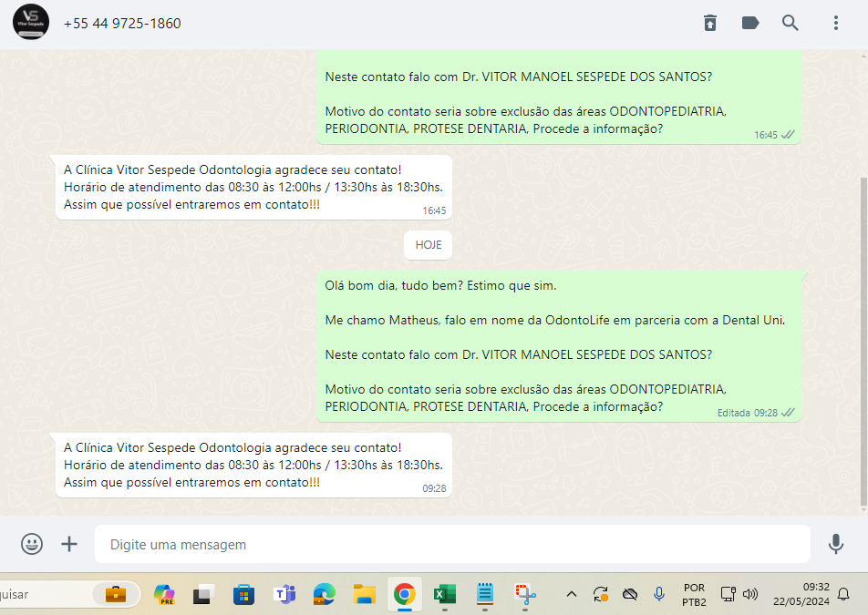Viewport: 868px width, 615px height.
Task: Open the notification bell in taskbar
Action: pyautogui.click(x=843, y=594)
